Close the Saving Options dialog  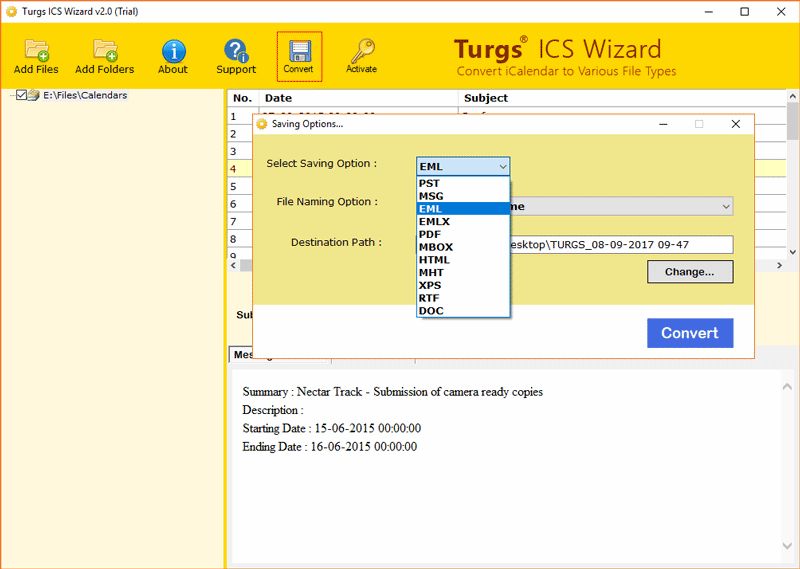coord(736,124)
